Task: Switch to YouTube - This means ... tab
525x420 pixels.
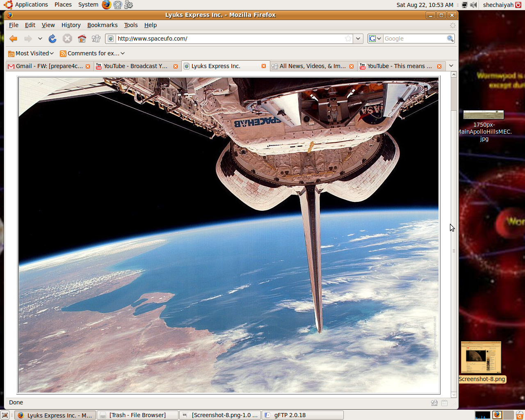Action: [x=401, y=66]
